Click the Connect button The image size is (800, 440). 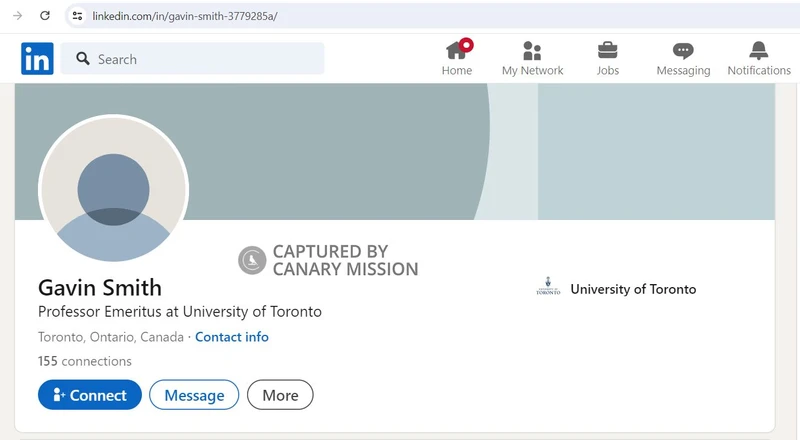pos(90,395)
